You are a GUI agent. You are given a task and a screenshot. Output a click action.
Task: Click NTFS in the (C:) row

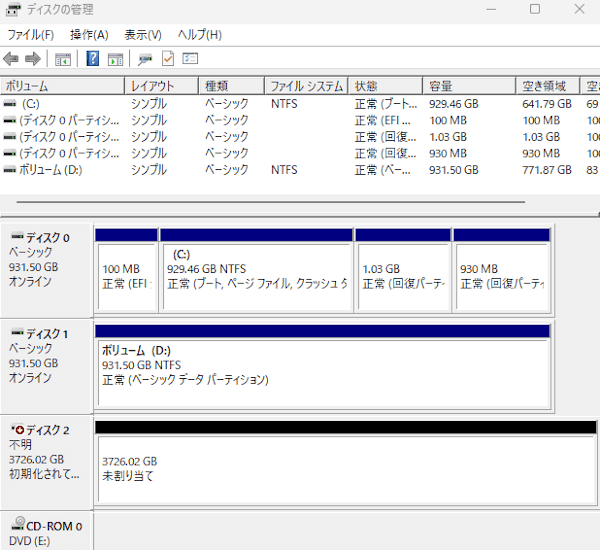click(284, 104)
